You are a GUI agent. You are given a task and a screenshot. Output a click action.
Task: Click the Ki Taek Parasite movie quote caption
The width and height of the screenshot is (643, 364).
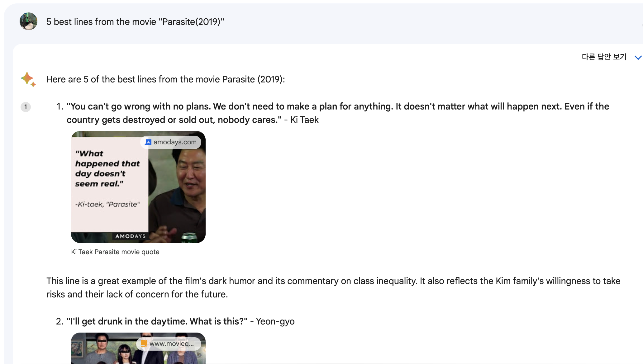click(x=115, y=252)
